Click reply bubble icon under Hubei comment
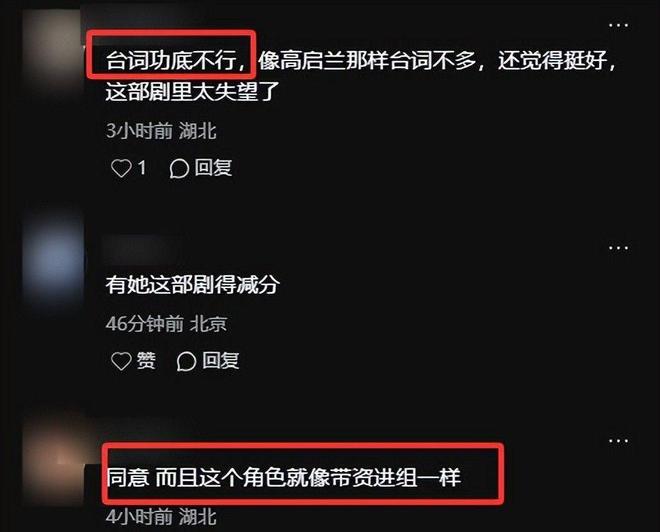 [179, 169]
